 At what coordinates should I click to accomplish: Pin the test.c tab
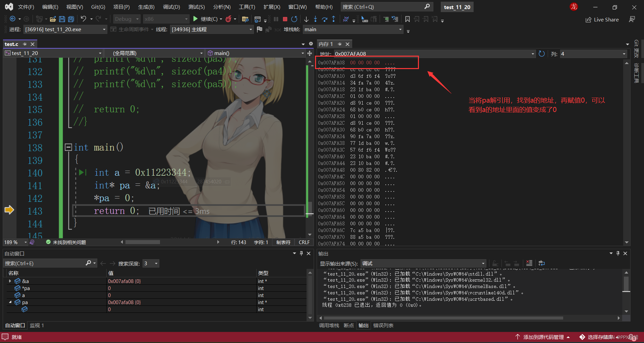click(24, 44)
